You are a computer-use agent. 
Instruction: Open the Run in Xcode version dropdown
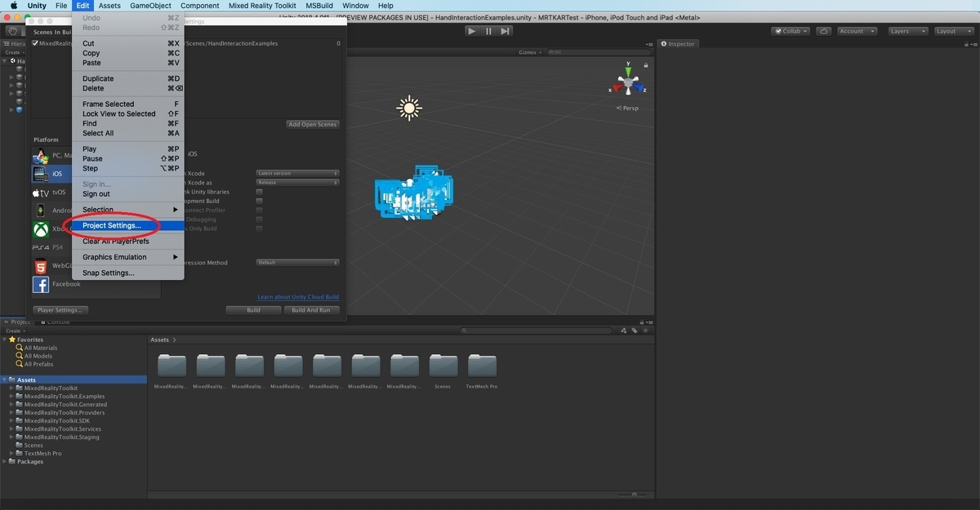[x=297, y=173]
